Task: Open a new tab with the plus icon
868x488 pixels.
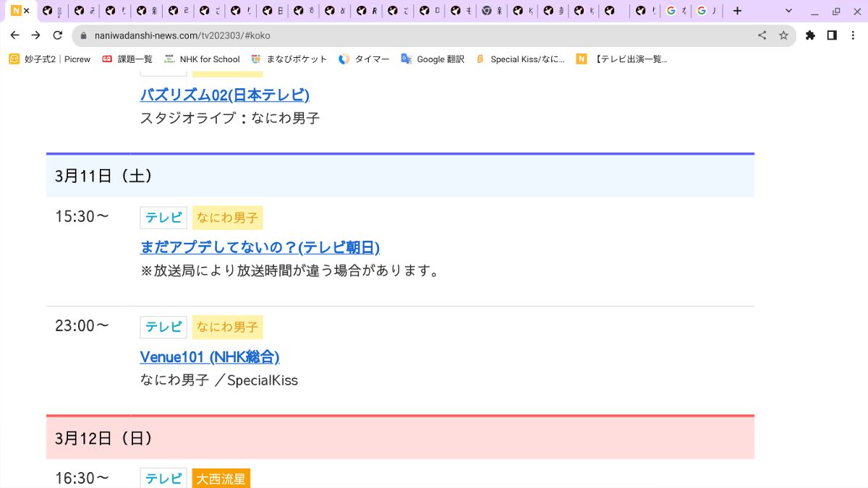Action: tap(736, 11)
